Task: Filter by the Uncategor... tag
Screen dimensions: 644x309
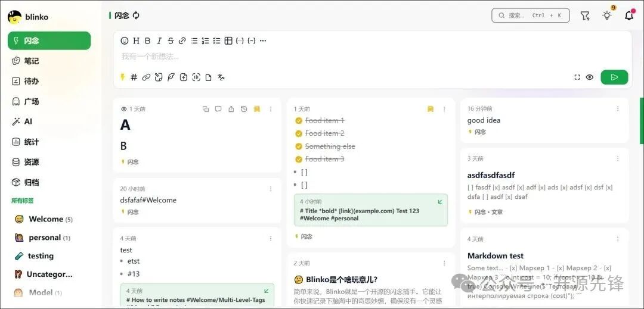Action: coord(49,274)
